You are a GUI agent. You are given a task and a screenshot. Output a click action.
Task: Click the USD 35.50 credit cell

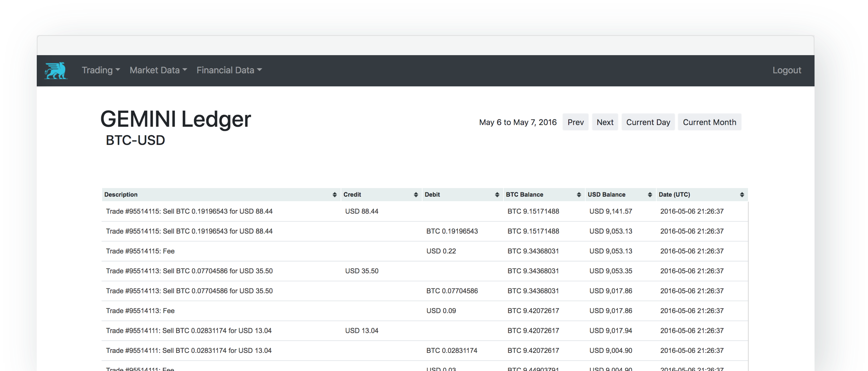click(361, 271)
